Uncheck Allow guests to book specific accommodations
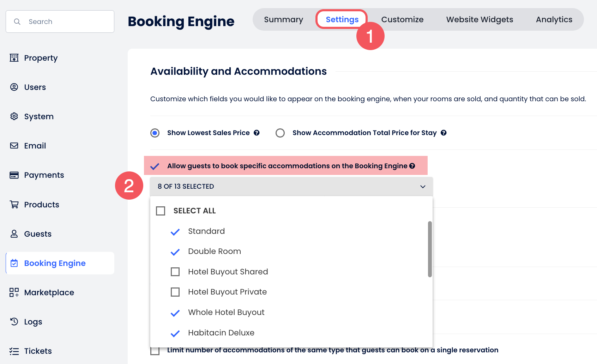 (155, 166)
